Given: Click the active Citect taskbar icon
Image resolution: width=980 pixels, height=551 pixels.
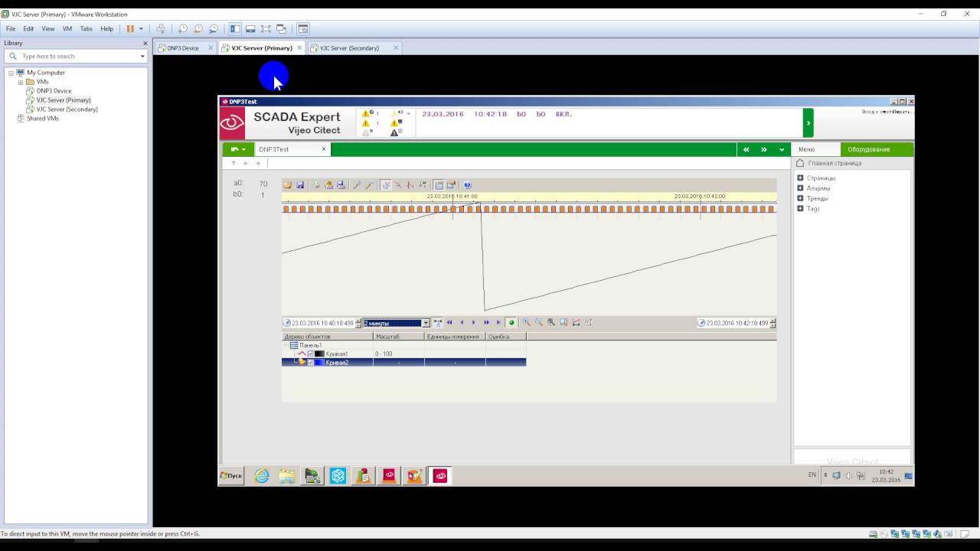Looking at the screenshot, I should tap(440, 475).
